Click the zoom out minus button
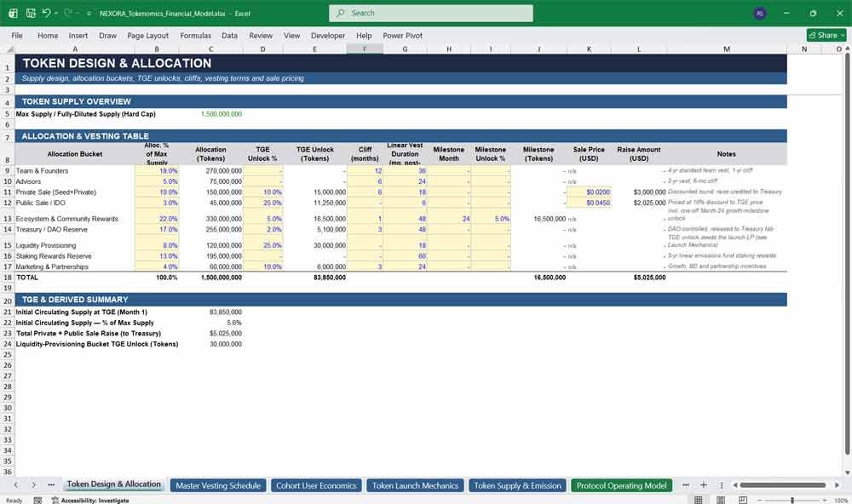 (x=760, y=500)
